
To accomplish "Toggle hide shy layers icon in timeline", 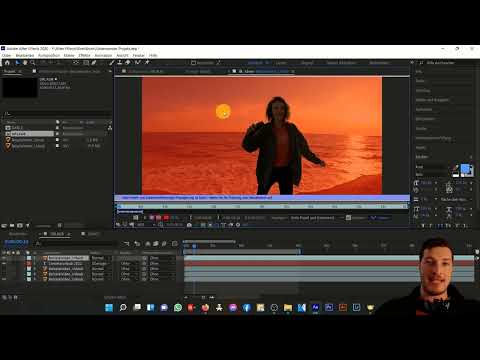I will coord(148,244).
